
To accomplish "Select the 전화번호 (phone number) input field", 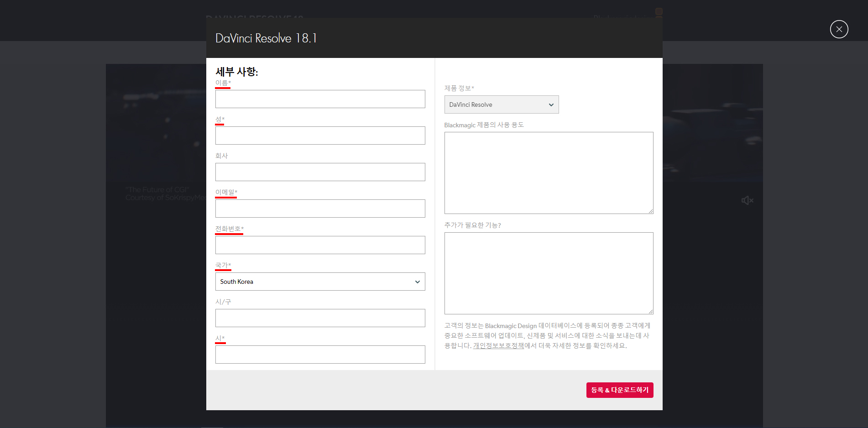I will click(320, 245).
